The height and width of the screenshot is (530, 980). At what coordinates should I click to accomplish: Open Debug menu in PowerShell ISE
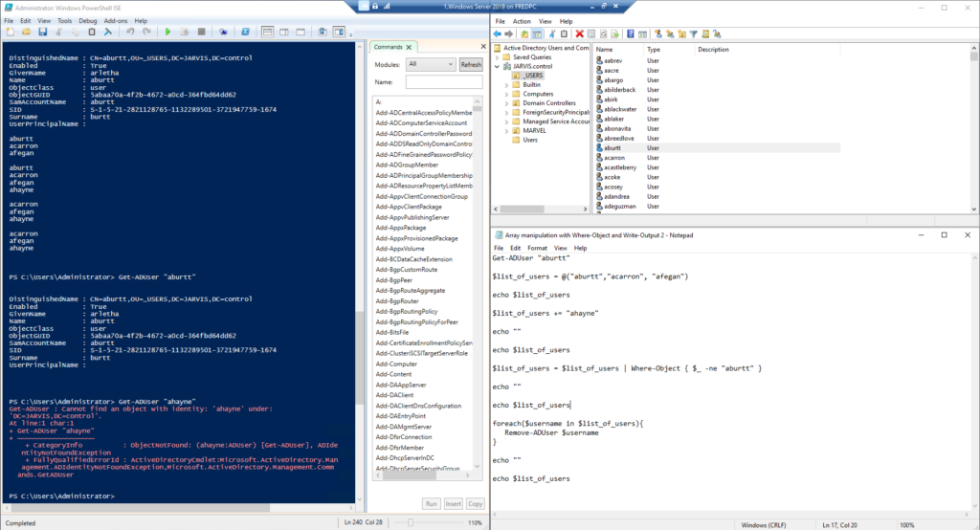87,21
